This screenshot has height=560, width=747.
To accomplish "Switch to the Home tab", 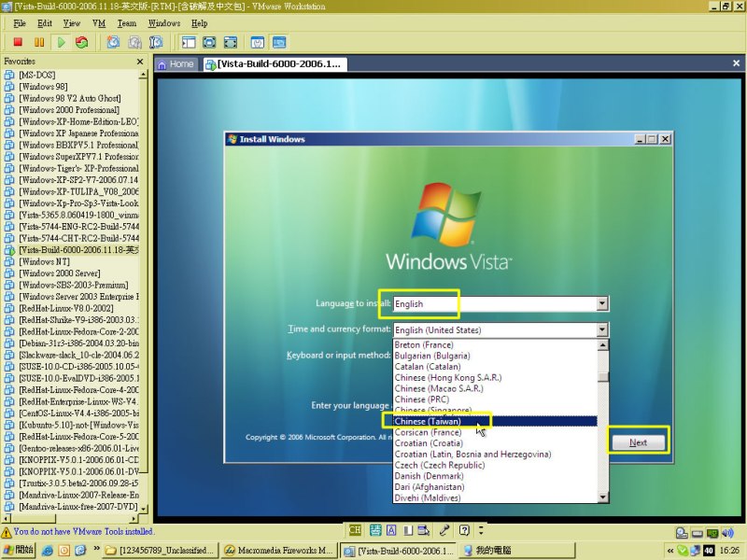I will click(x=176, y=64).
